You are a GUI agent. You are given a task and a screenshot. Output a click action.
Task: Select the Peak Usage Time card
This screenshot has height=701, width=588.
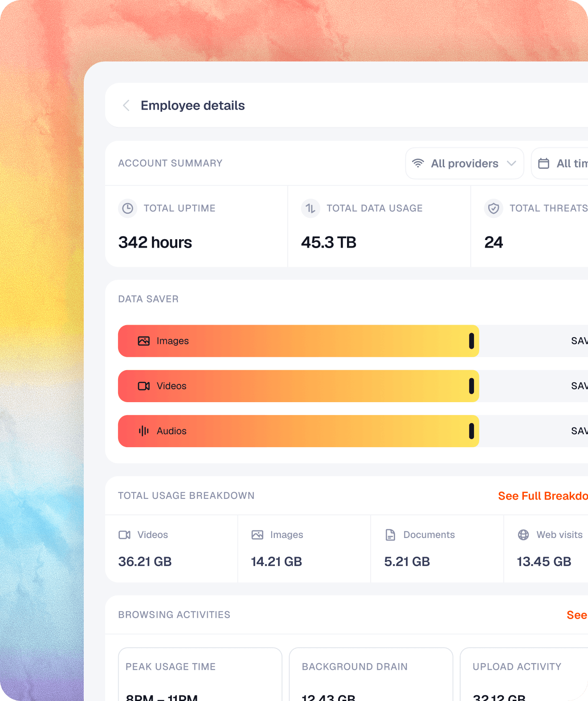click(x=200, y=674)
